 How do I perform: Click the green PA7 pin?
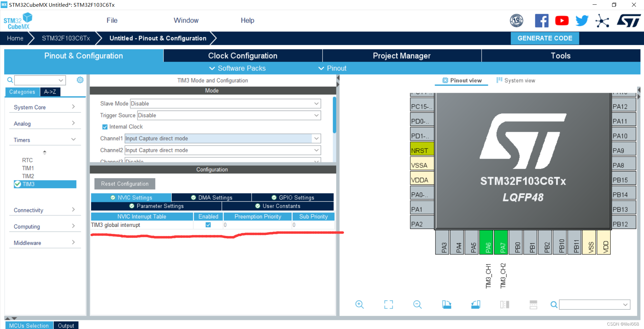501,242
